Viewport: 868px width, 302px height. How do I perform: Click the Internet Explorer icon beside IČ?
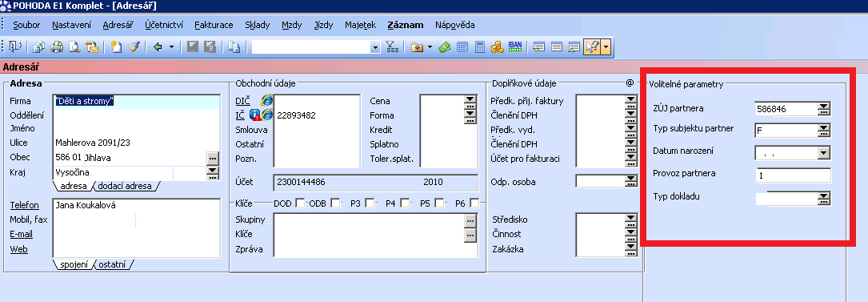(x=267, y=115)
